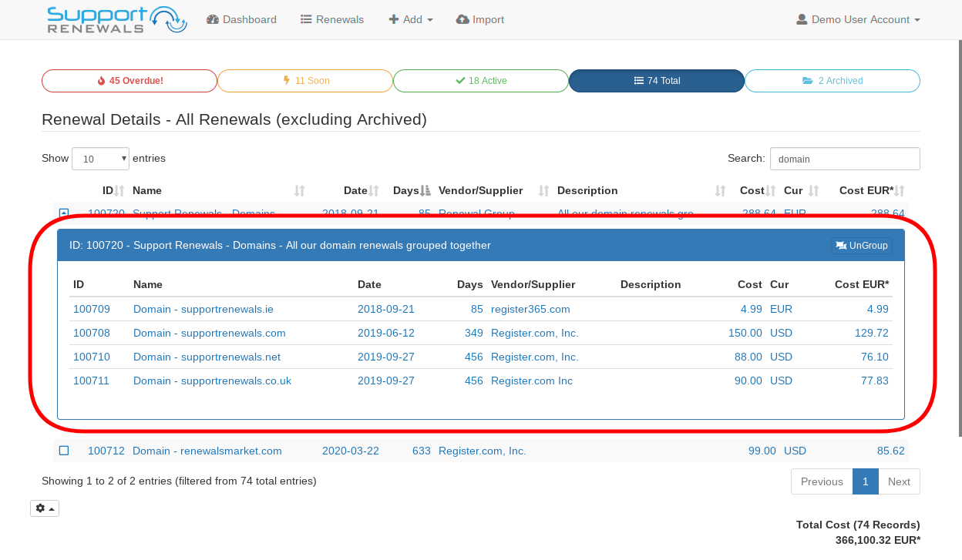The image size is (962, 560).
Task: Sort main table by Description
Action: point(641,190)
